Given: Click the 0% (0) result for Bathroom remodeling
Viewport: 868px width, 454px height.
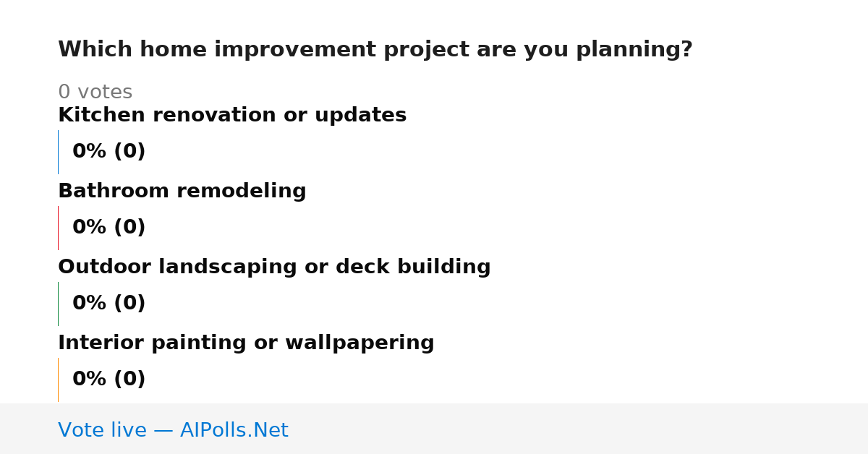Looking at the screenshot, I should point(109,228).
